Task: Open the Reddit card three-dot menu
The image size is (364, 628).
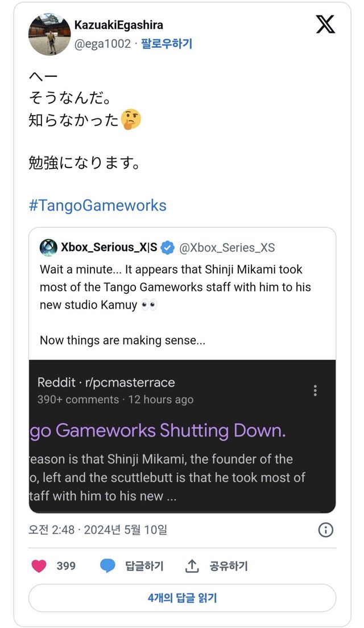Action: pyautogui.click(x=315, y=390)
